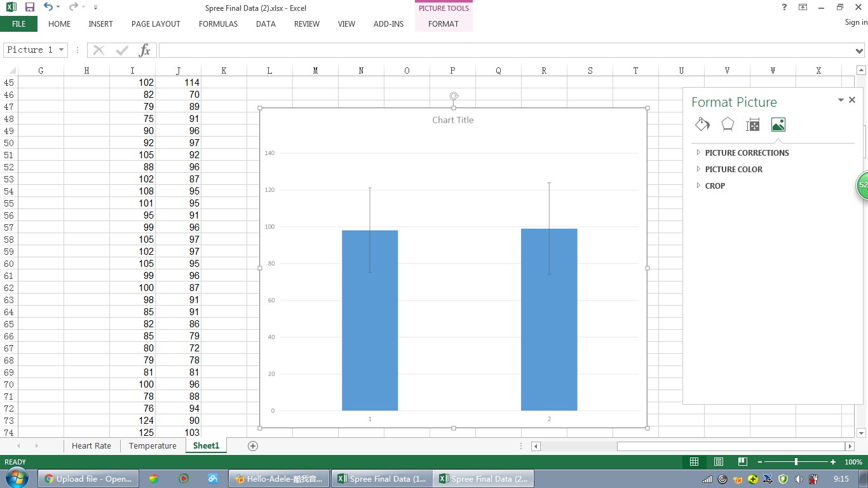Switch to Normal view in status bar
Screen dimensions: 868x488
[695, 462]
